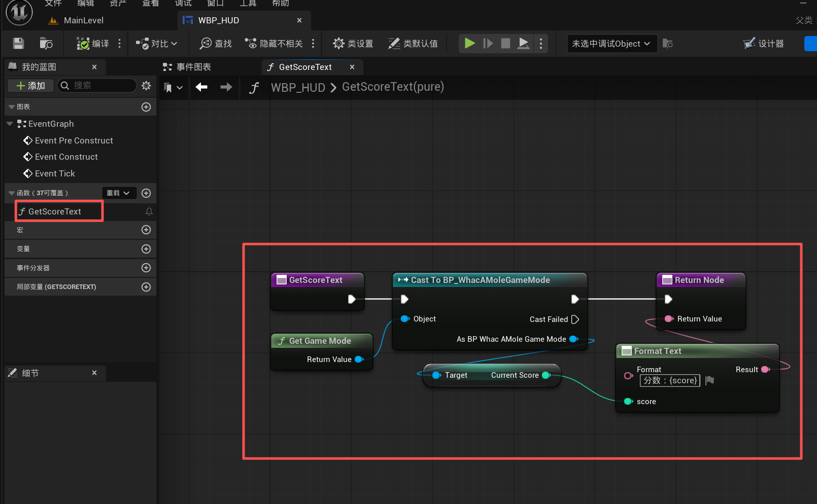Switch to 设计器 designer view
Image resolution: width=817 pixels, height=504 pixels.
coord(764,44)
